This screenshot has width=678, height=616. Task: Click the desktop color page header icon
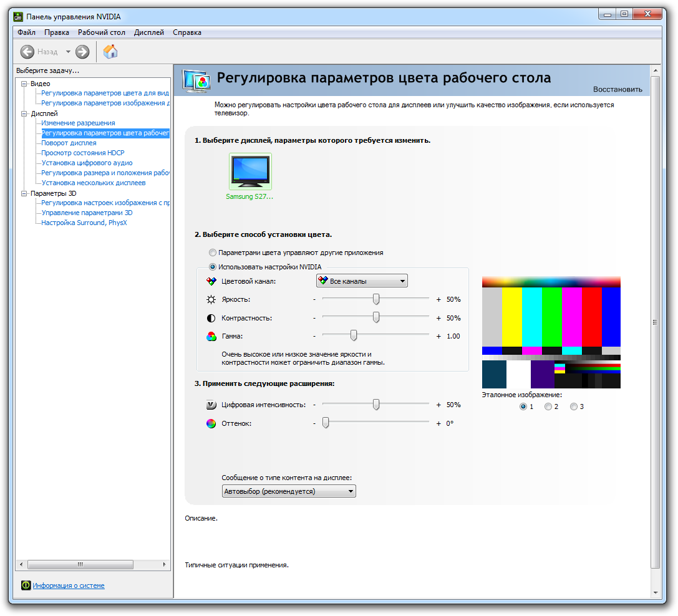point(196,80)
